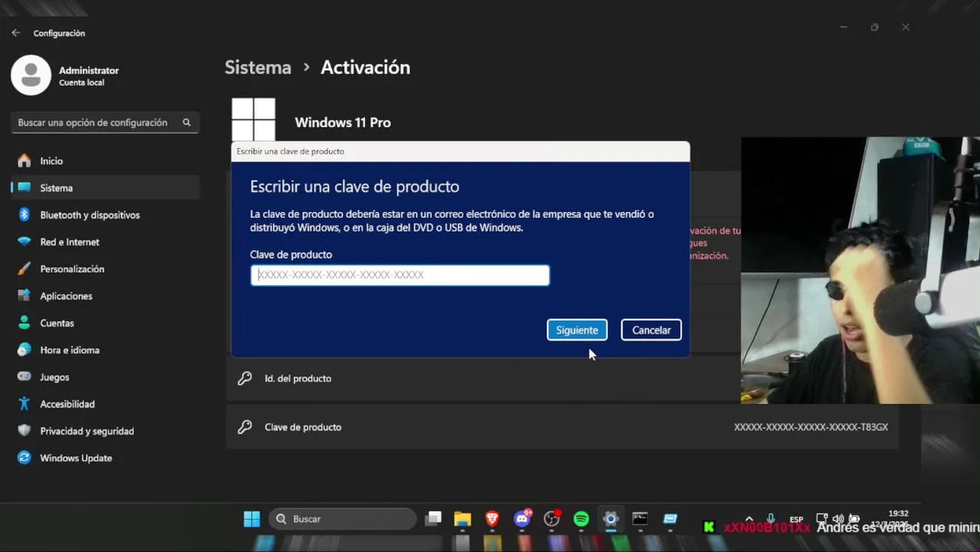The height and width of the screenshot is (552, 980).
Task: Click the Sistema breadcrumb link
Action: (258, 67)
